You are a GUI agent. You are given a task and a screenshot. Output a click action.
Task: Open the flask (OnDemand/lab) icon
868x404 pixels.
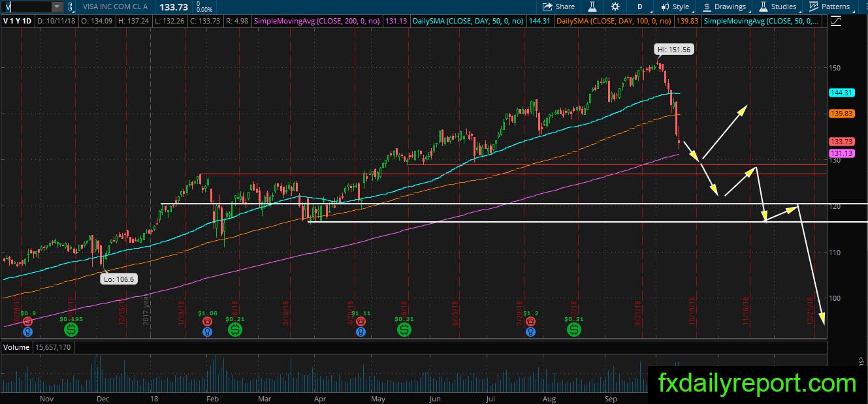coord(593,7)
